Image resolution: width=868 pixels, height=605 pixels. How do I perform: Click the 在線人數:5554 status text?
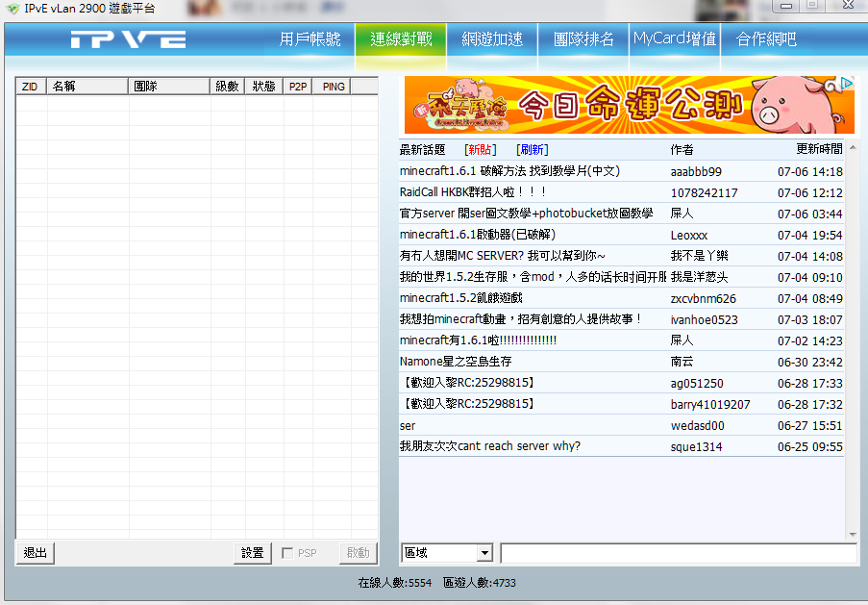pos(394,583)
